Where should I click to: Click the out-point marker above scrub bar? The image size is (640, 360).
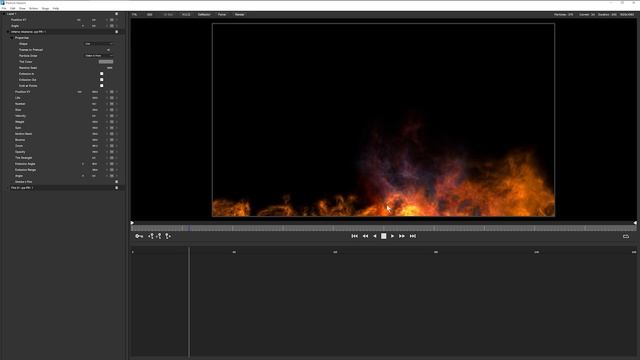(x=635, y=223)
